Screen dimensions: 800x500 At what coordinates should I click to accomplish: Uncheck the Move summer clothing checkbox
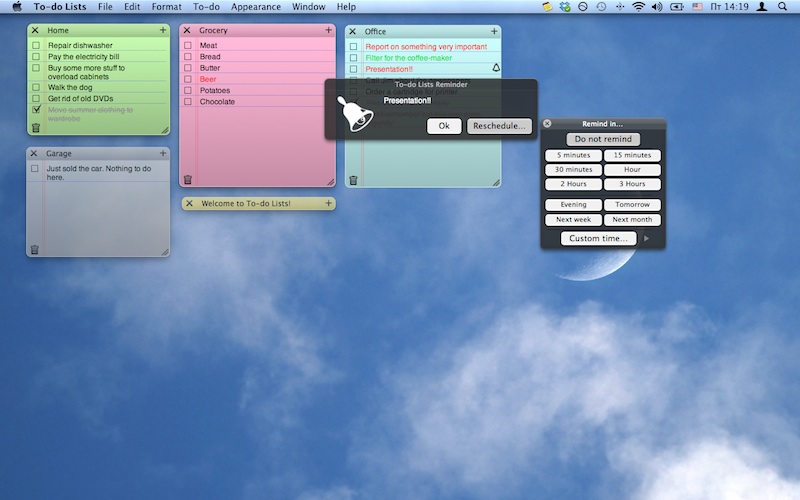pos(36,110)
